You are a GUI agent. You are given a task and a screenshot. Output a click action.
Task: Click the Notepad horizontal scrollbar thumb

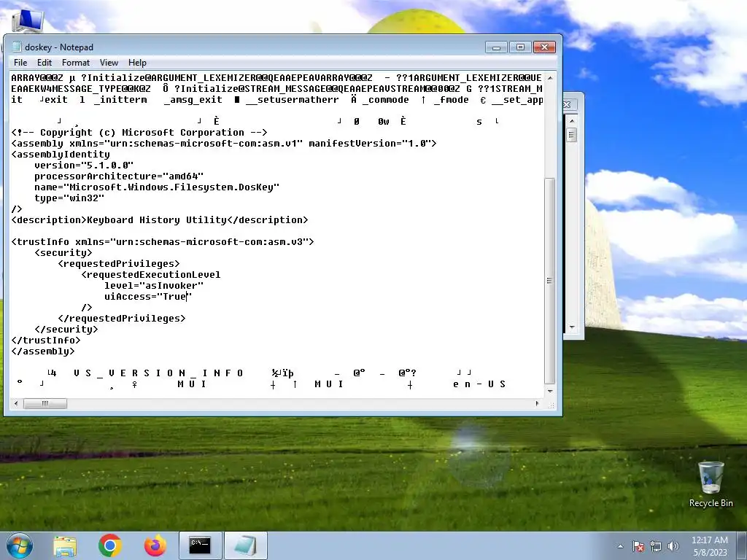pyautogui.click(x=45, y=403)
